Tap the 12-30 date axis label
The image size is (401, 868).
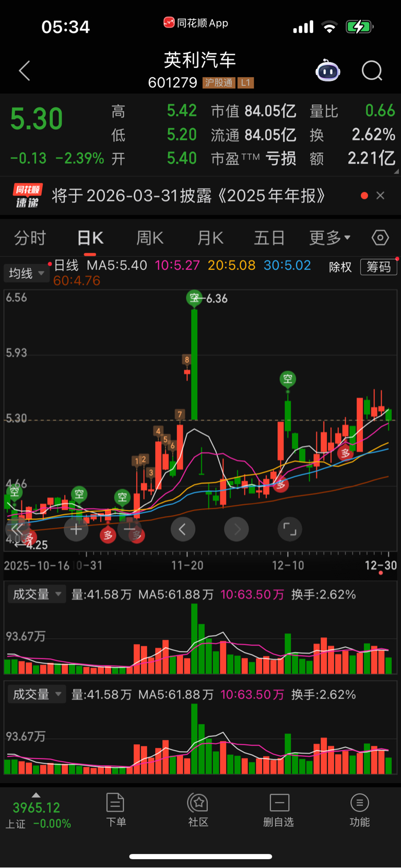381,566
